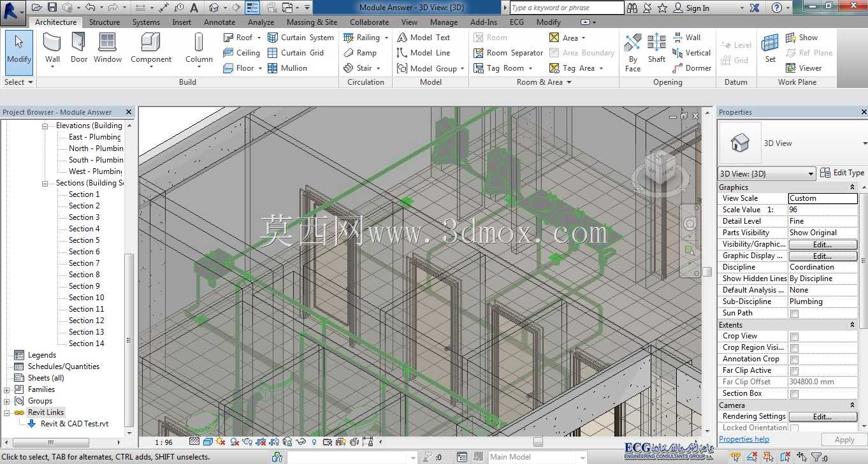The image size is (868, 464).
Task: Click the filter icon in the status bar
Action: [816, 457]
